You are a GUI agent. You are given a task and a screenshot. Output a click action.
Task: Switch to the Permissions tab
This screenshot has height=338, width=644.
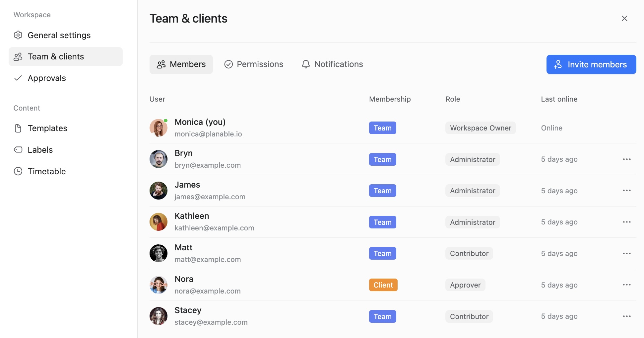[x=254, y=64]
